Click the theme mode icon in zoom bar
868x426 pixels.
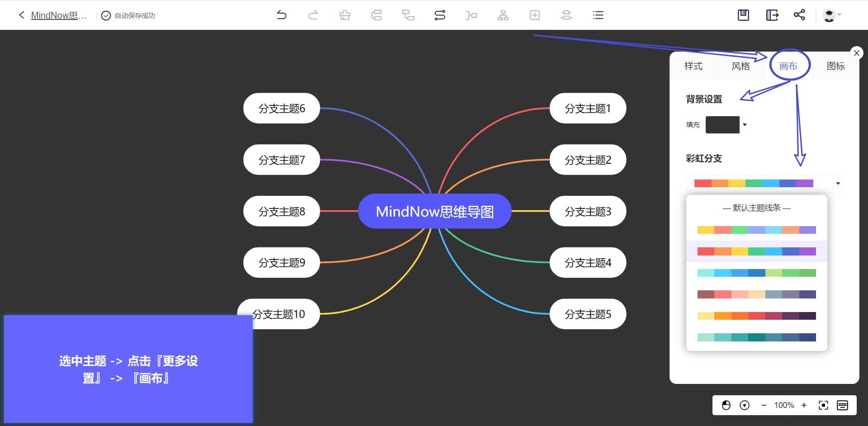pos(726,405)
